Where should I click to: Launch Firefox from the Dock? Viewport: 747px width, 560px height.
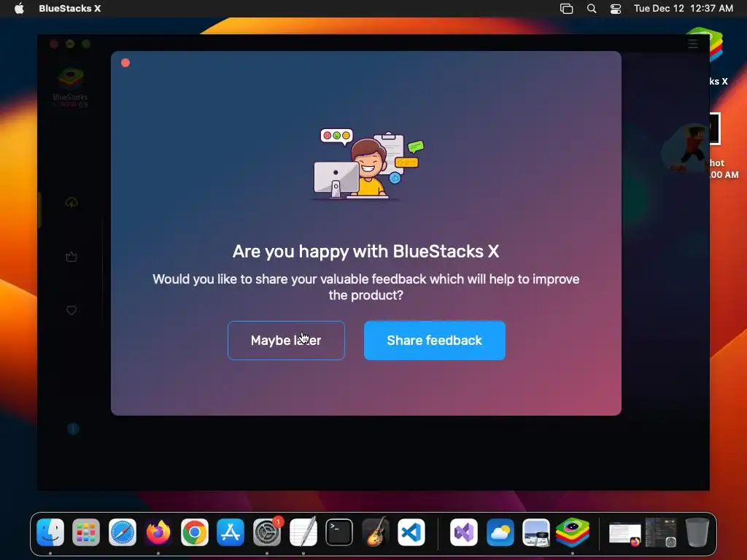[x=158, y=532]
